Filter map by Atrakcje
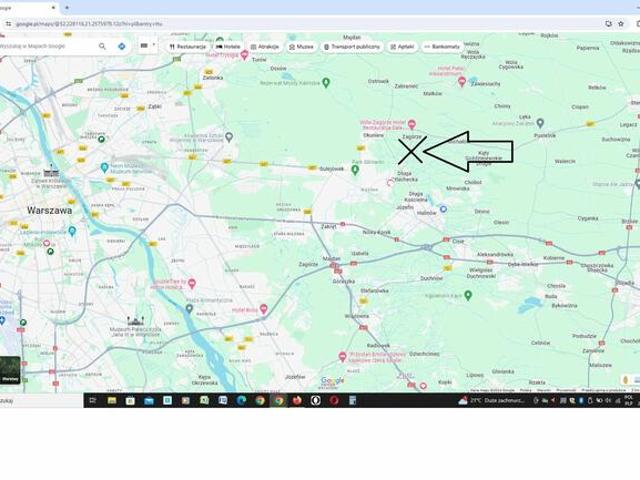This screenshot has width=640, height=480. (264, 47)
